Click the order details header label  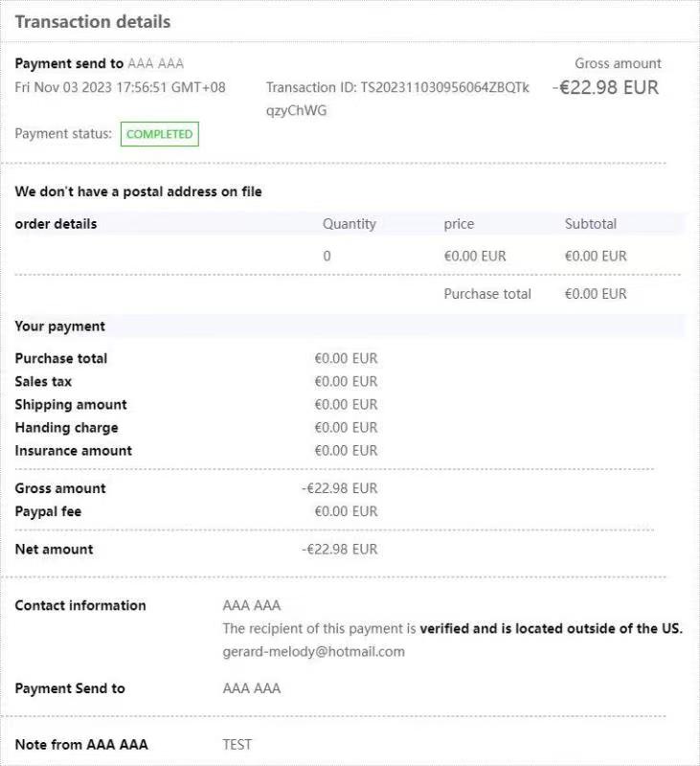[56, 224]
